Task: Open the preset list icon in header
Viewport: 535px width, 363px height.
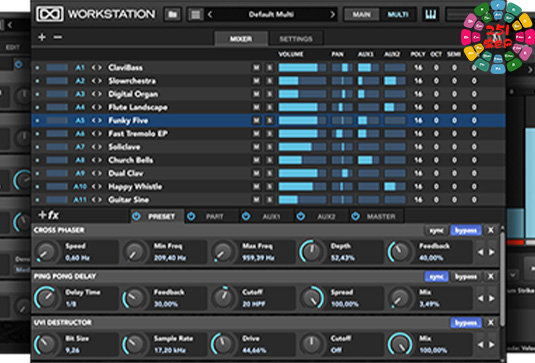Action: [196, 15]
